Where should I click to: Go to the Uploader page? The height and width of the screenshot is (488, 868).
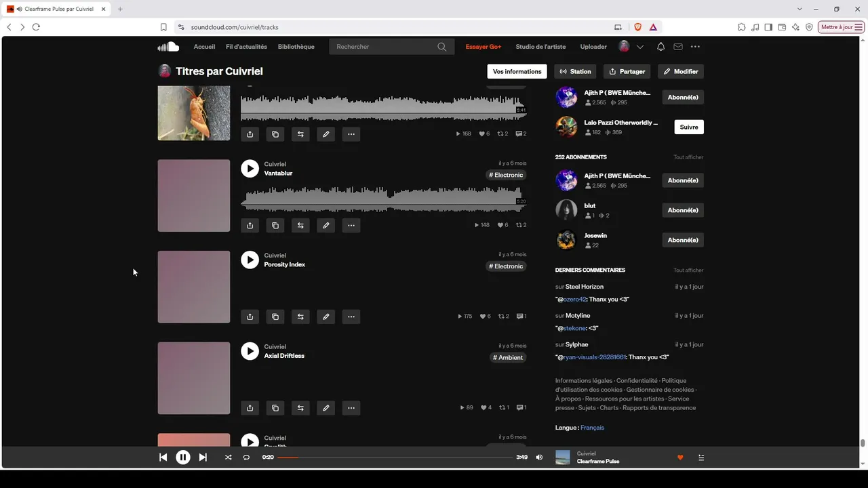[x=593, y=47]
